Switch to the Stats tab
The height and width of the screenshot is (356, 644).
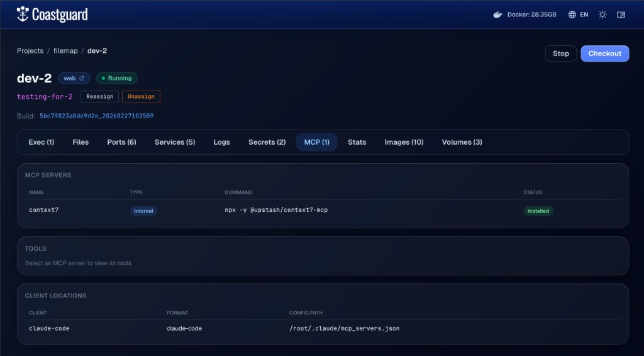(357, 142)
